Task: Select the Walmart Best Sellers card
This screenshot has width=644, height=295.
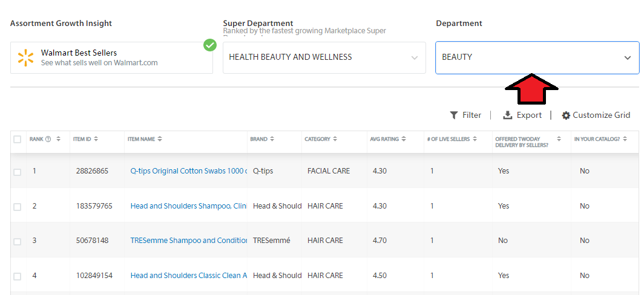Action: click(111, 58)
